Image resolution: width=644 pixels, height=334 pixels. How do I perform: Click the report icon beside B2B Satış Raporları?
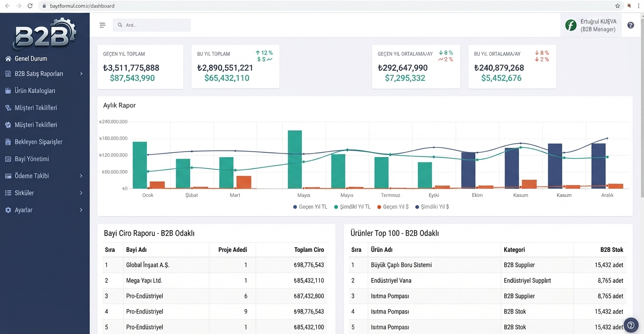(8, 74)
